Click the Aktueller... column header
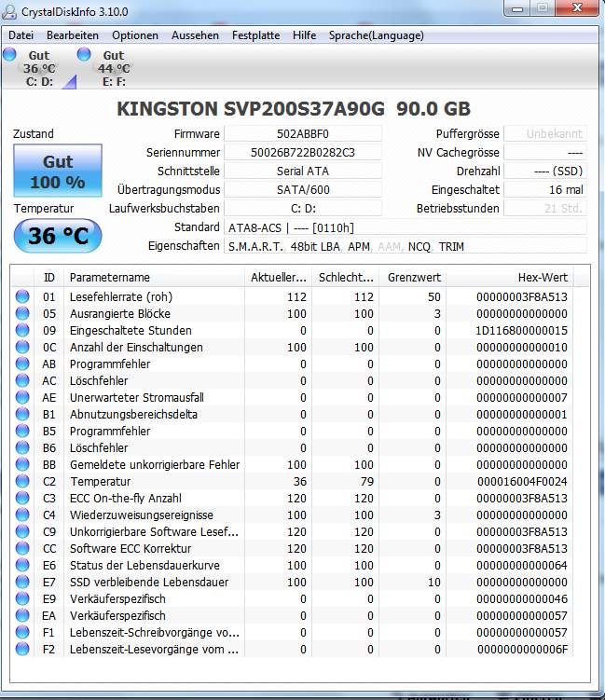The image size is (605, 700). [x=278, y=277]
